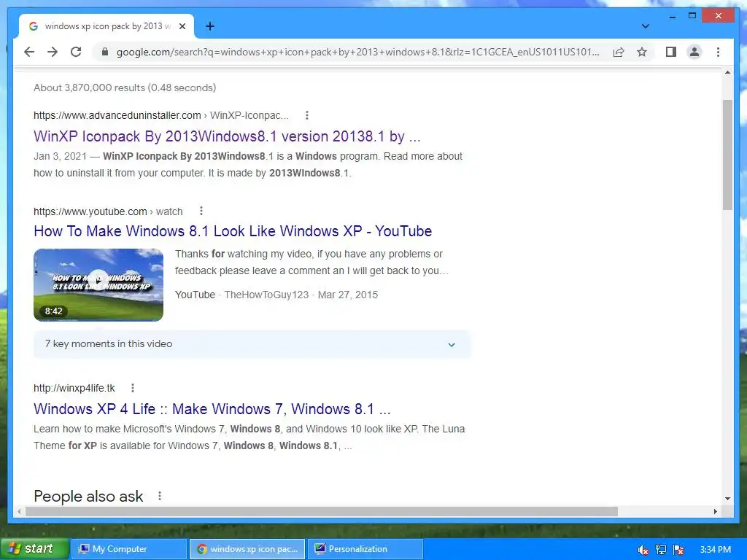The height and width of the screenshot is (560, 747).
Task: Click the http://winxp4life.tk URL text
Action: pyautogui.click(x=74, y=388)
